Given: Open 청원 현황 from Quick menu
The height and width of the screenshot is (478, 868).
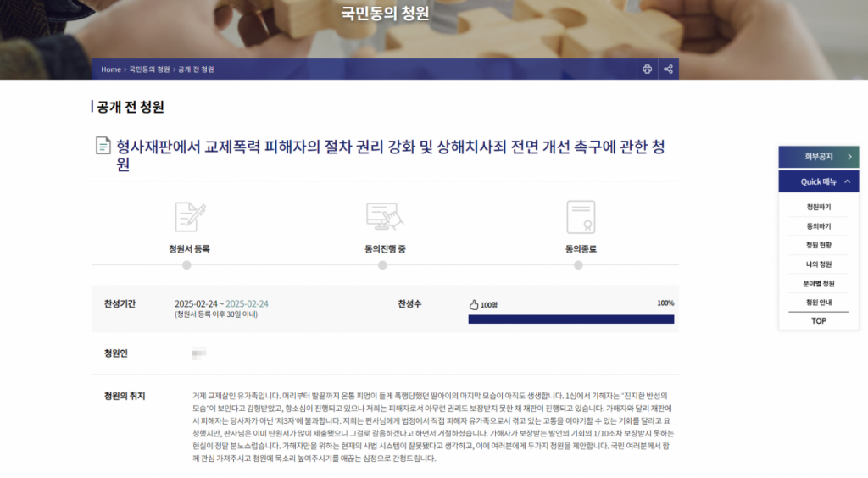Looking at the screenshot, I should point(818,245).
